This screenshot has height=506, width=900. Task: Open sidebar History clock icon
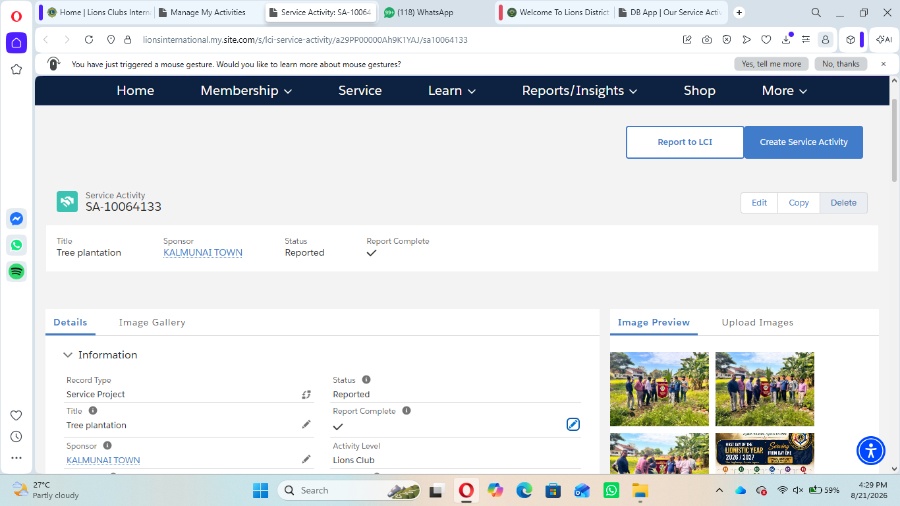pyautogui.click(x=16, y=437)
